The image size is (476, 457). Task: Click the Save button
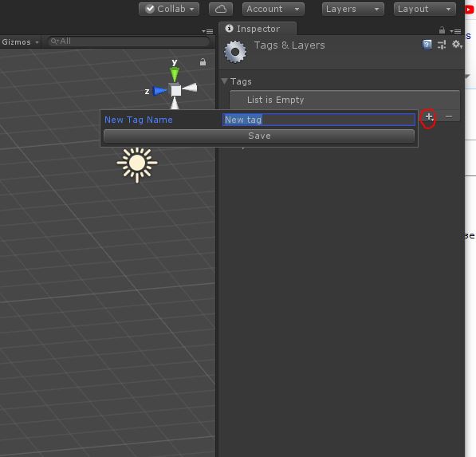point(259,136)
